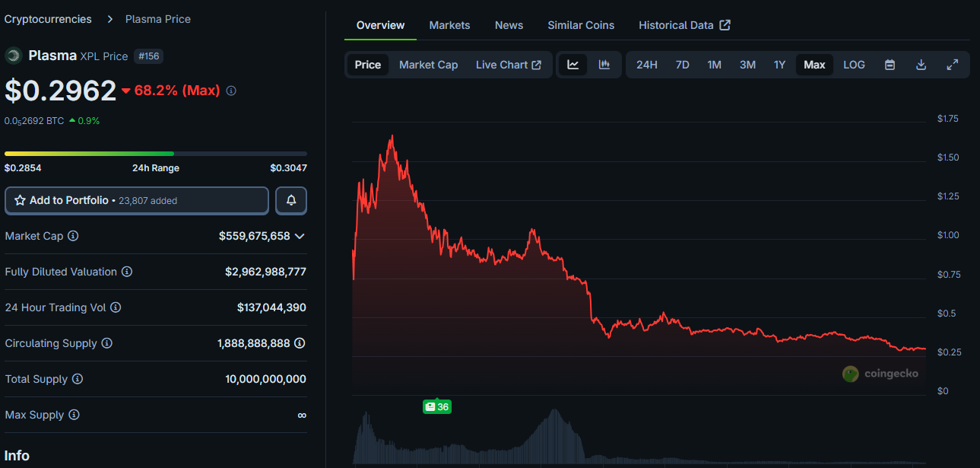This screenshot has width=980, height=468.
Task: Toggle LOG scale on chart
Action: [x=854, y=65]
